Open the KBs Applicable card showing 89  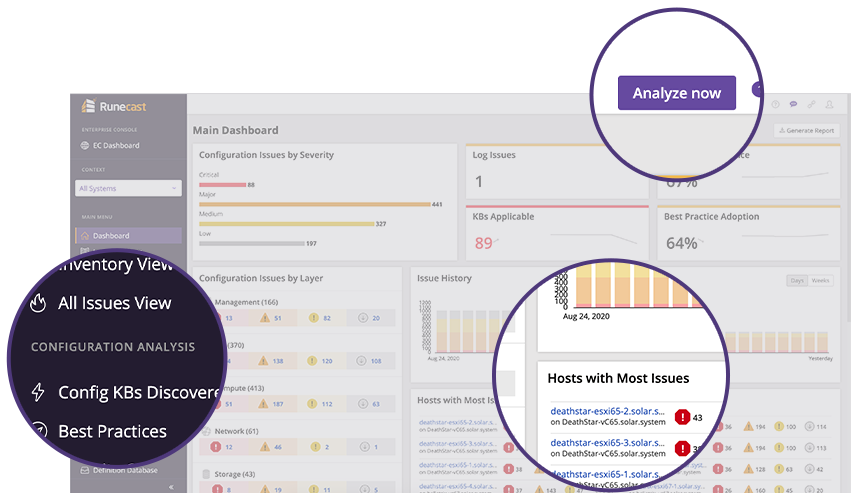(557, 233)
